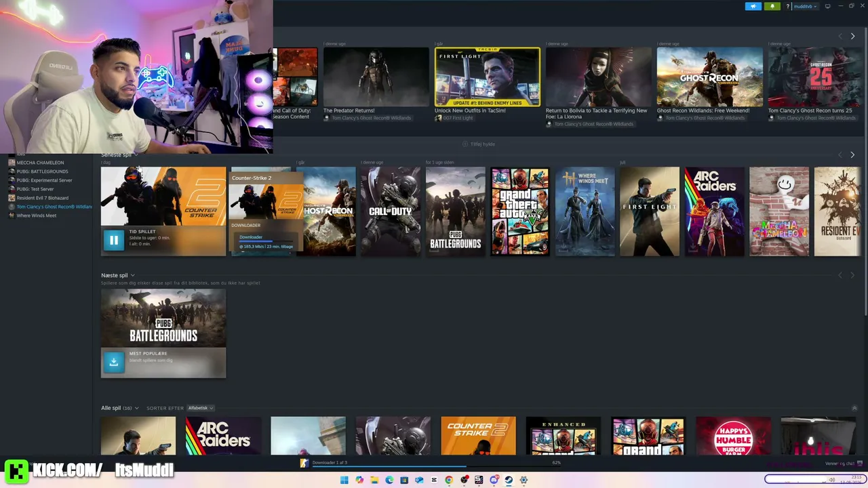Open the muddltvb account dropdown
This screenshot has width=868, height=488.
coord(805,6)
